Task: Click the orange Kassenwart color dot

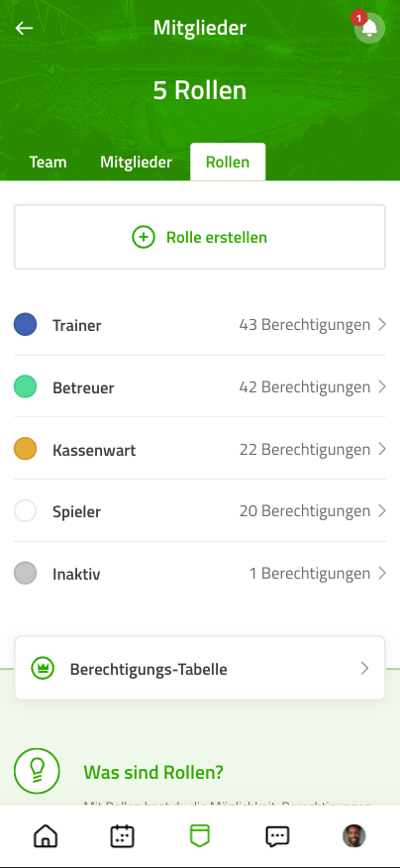Action: pyautogui.click(x=26, y=449)
